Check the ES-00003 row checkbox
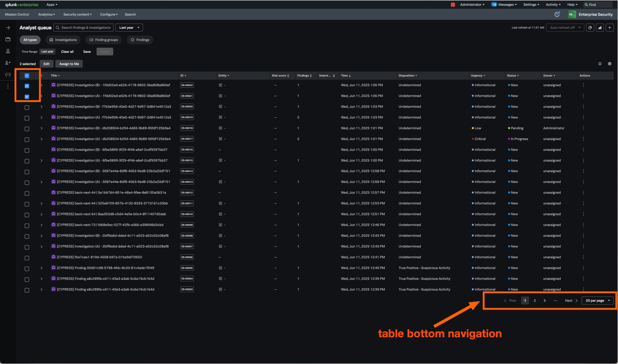 point(27,290)
